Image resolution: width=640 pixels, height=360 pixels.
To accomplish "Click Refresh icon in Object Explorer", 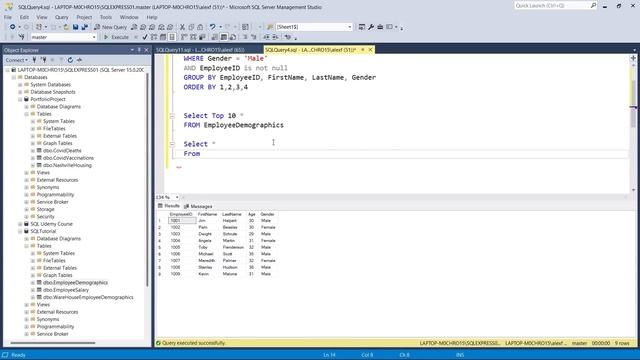I will coord(70,60).
